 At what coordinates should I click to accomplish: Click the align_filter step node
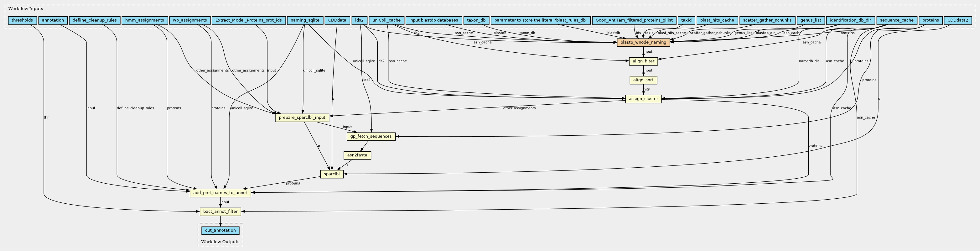pos(643,61)
